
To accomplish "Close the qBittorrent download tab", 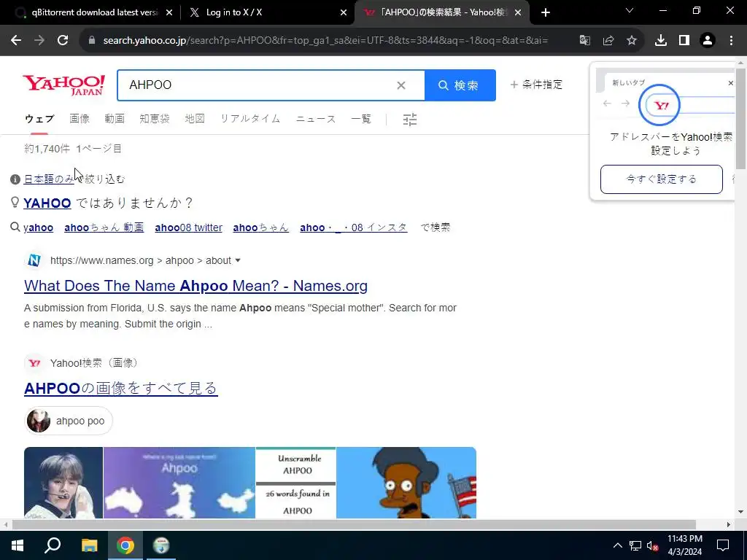I will pos(169,13).
